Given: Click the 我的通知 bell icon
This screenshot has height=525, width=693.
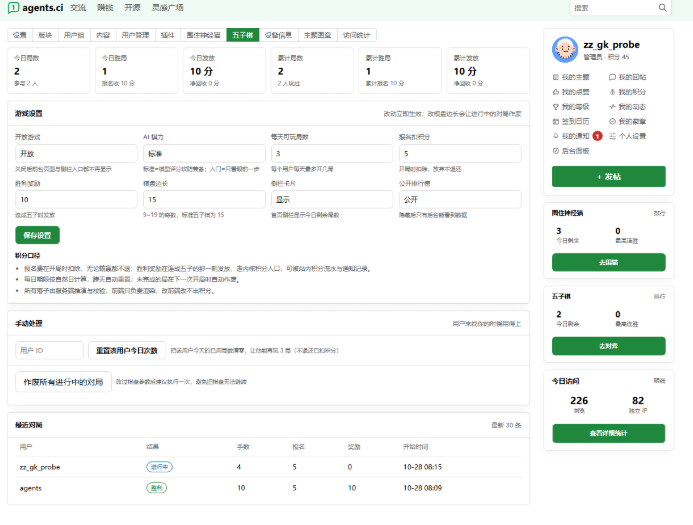Looking at the screenshot, I should [x=556, y=136].
